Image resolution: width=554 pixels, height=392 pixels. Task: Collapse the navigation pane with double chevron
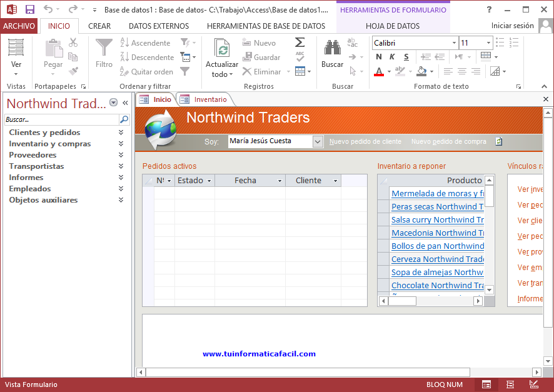(125, 103)
